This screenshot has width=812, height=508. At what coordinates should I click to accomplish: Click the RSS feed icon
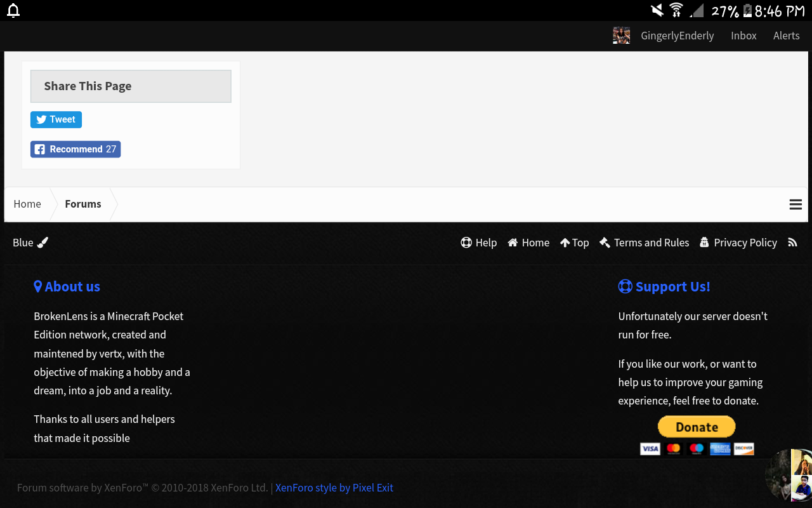(x=792, y=243)
